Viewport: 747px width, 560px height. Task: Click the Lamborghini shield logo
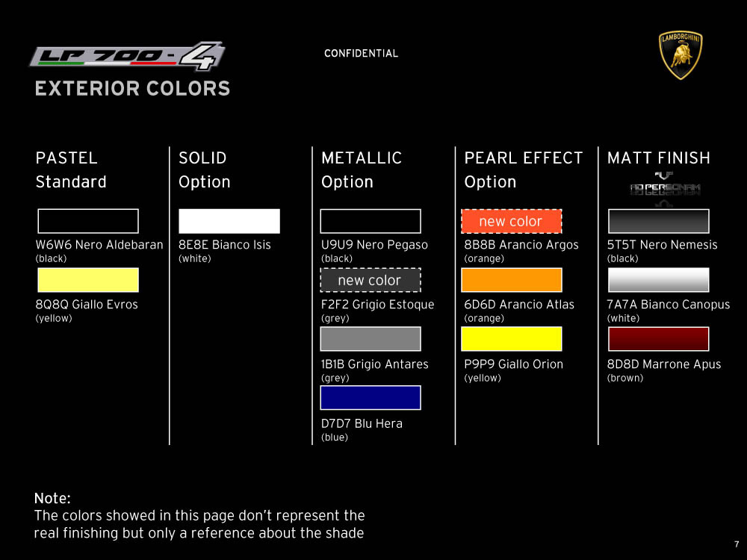(x=681, y=55)
